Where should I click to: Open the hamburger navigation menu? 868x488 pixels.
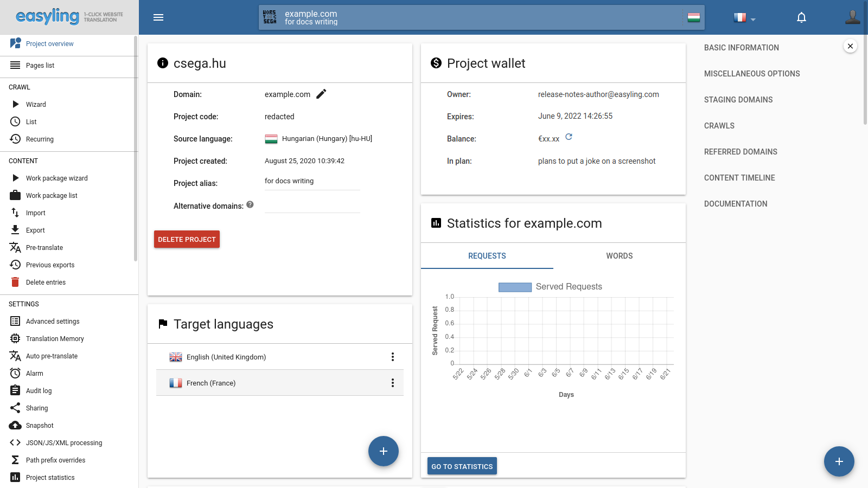[158, 17]
